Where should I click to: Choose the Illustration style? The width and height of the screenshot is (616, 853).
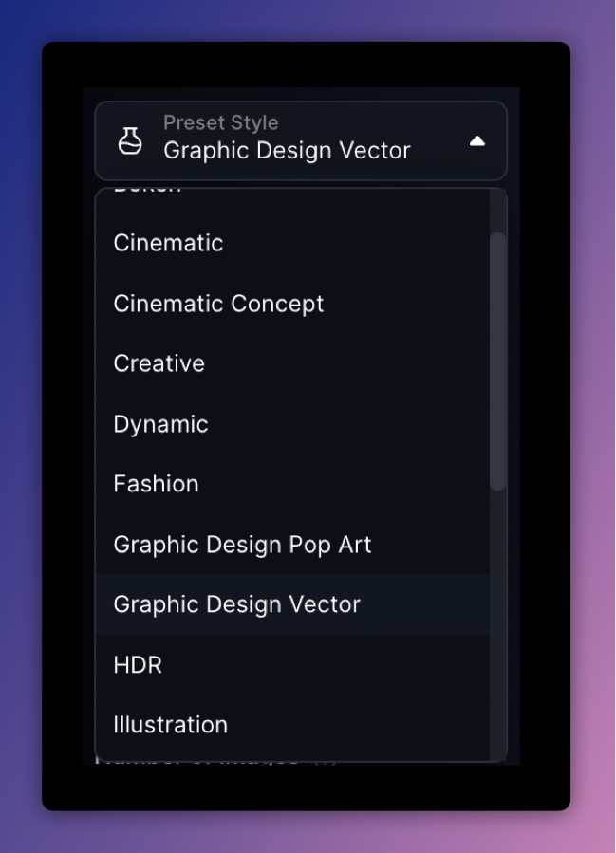[x=170, y=725]
